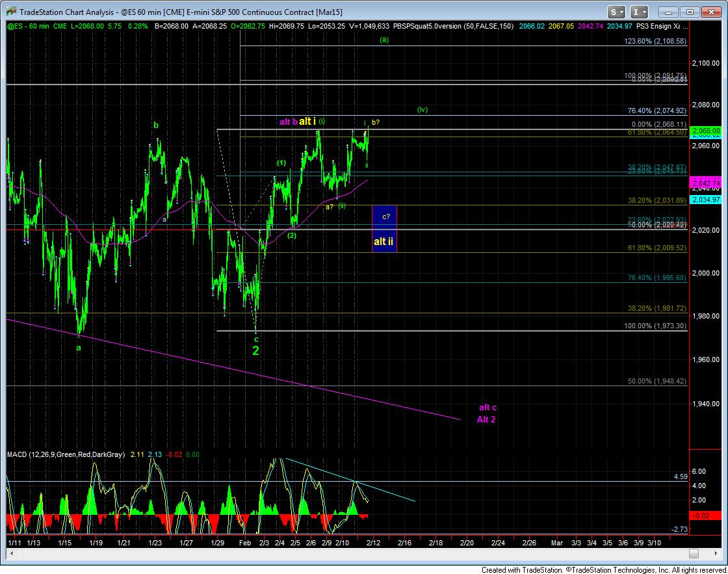Maximize the Chart Analysis window
Screen dimensions: 728x574
pos(690,12)
